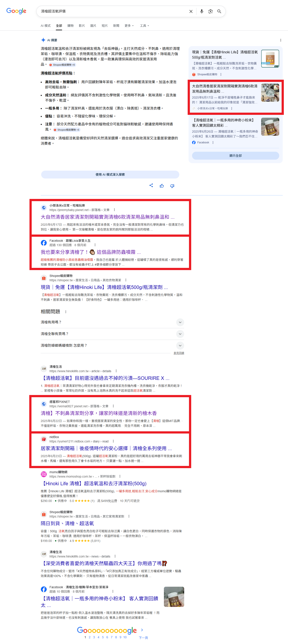Open momo 超活氧溫和去汙清潔粉 result link
Viewport: 288px width, 644px height.
click(94, 483)
